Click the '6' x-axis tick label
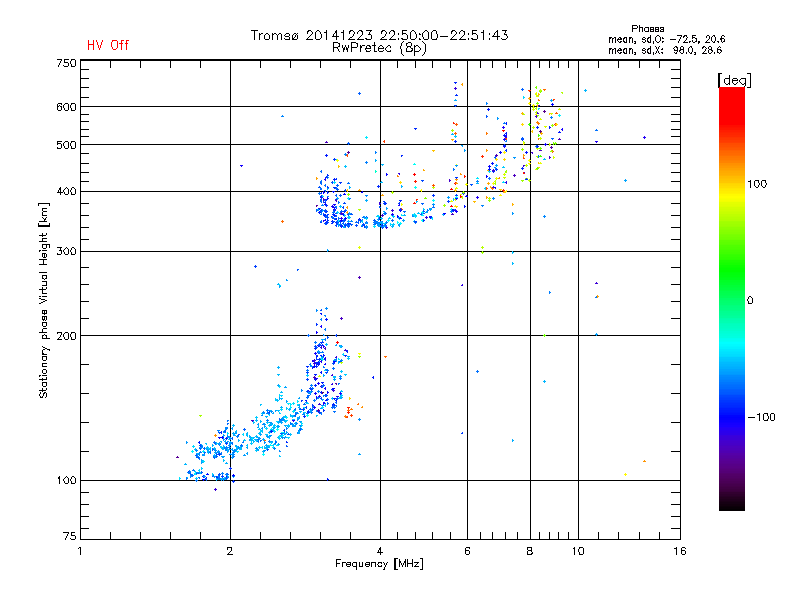 (x=467, y=551)
